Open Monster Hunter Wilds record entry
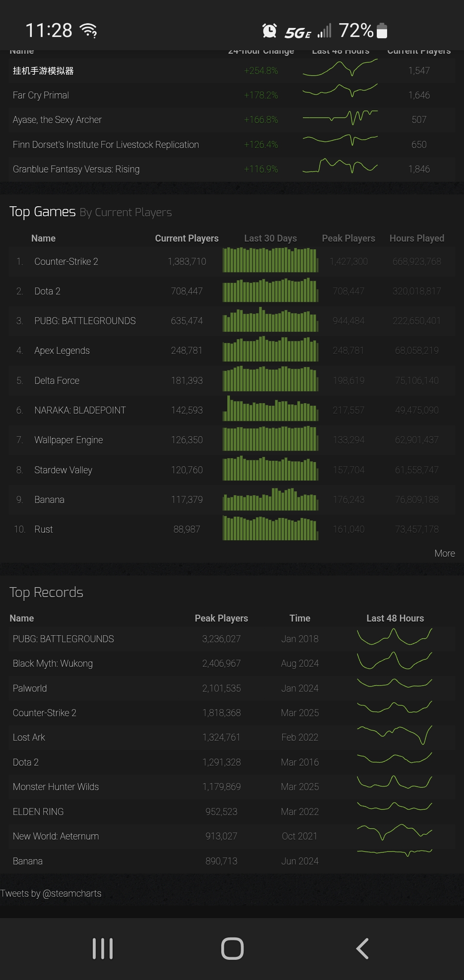The image size is (464, 980). (x=56, y=787)
